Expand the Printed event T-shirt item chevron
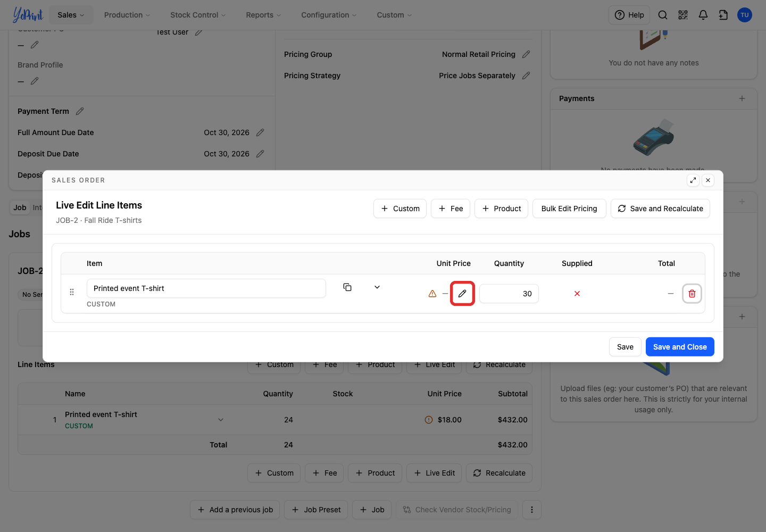The image size is (766, 532). [377, 287]
